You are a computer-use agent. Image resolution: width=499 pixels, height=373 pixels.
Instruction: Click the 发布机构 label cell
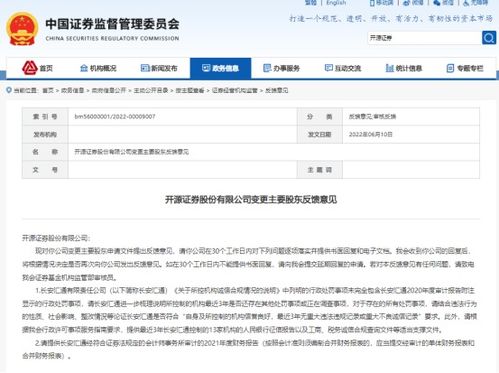45,134
